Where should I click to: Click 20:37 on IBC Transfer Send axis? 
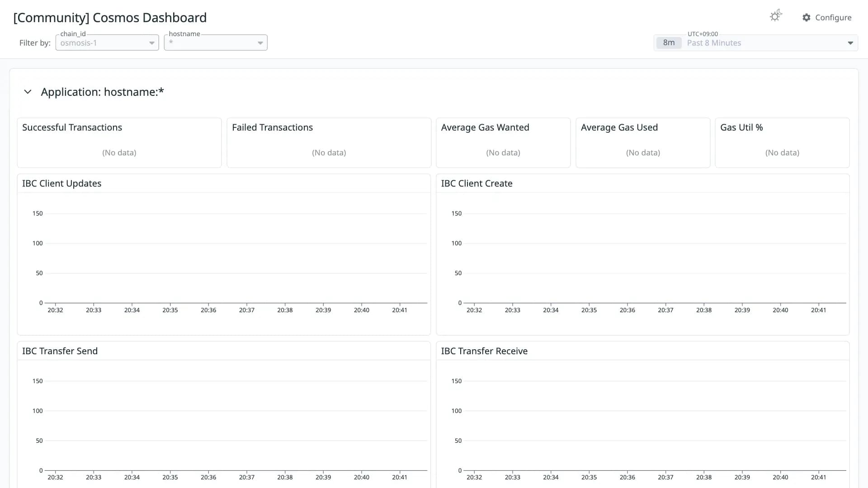247,477
